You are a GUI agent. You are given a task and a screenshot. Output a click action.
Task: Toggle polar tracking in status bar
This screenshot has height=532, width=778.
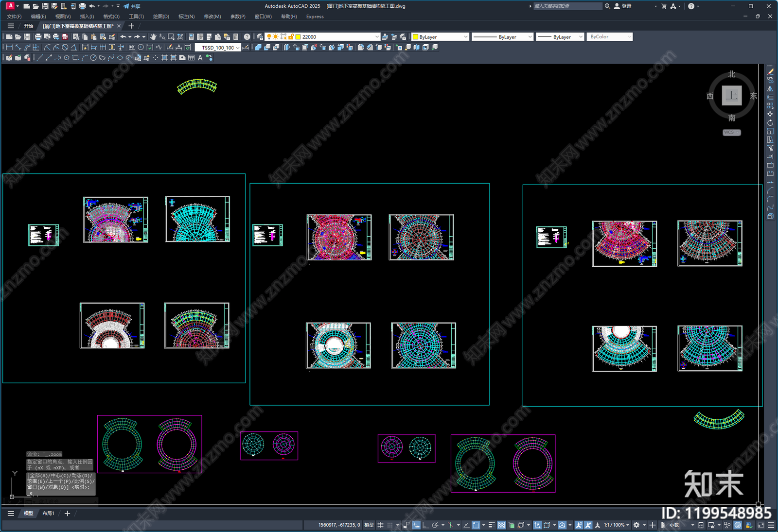435,525
